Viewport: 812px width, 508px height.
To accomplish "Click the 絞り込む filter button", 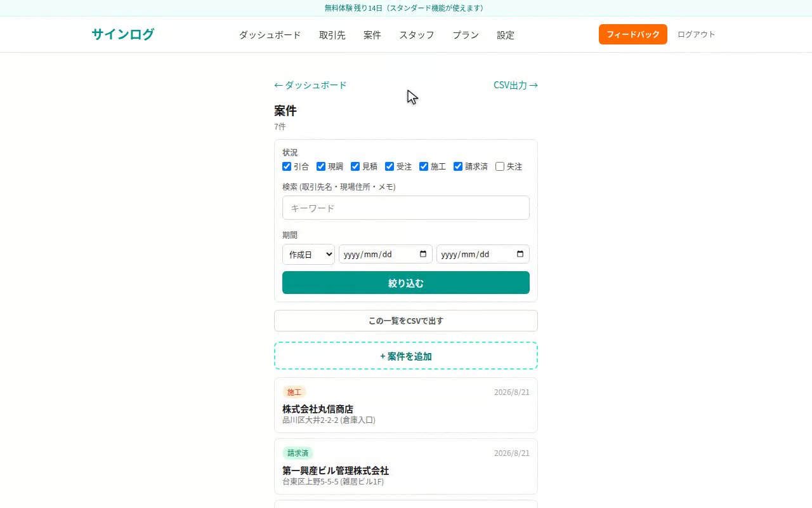I will coord(406,283).
